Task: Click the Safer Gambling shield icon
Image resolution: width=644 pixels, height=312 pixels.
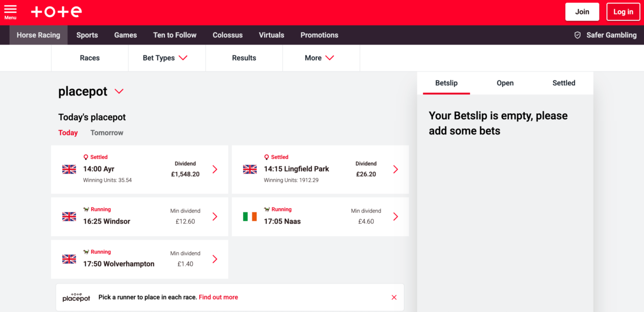Action: [577, 35]
